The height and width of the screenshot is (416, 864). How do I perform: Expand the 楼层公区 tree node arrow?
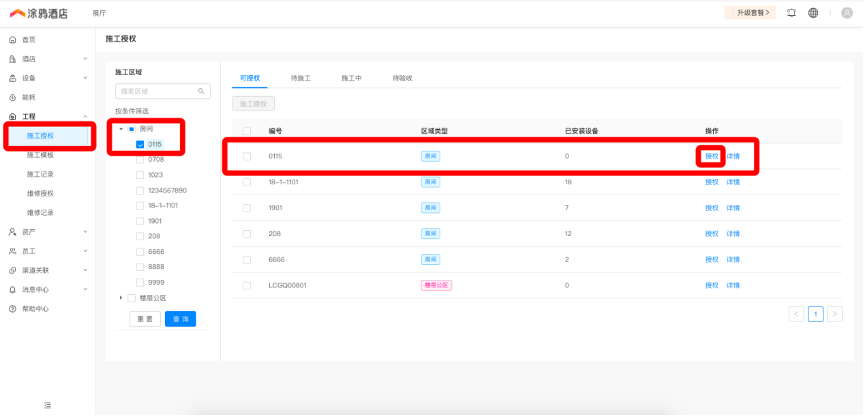(121, 298)
